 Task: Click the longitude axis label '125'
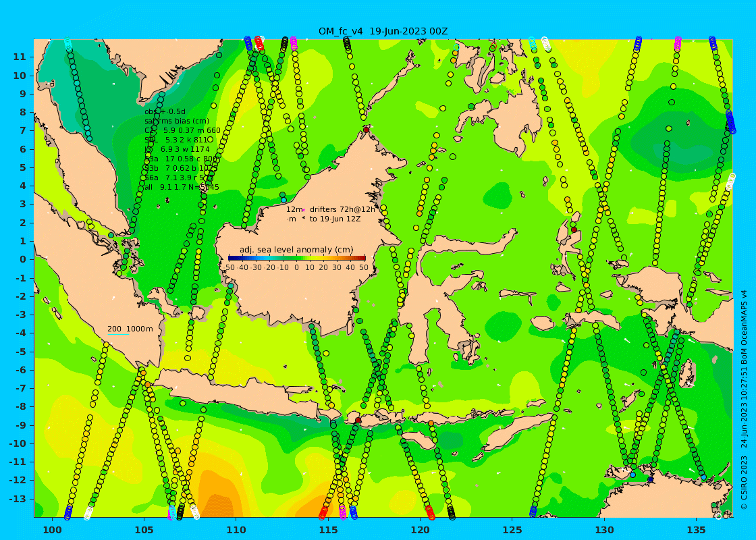pyautogui.click(x=512, y=530)
